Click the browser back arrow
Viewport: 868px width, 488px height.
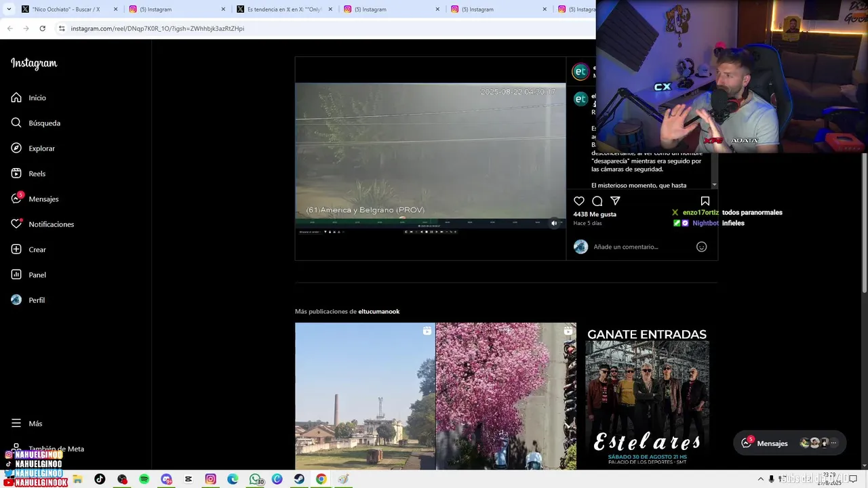[x=9, y=28]
